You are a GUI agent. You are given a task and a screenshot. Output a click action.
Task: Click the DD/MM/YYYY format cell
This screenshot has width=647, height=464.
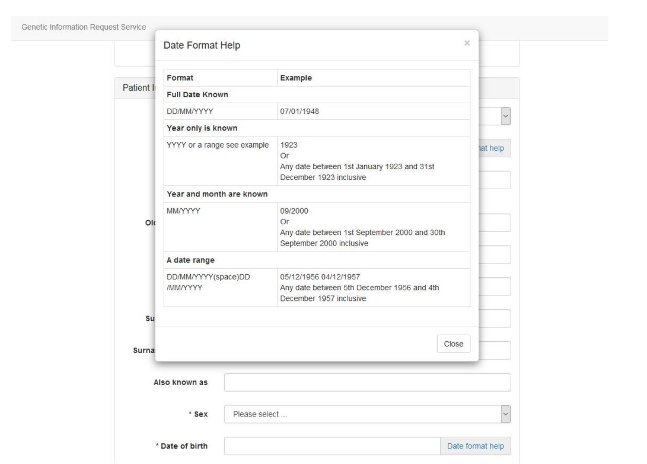coord(220,111)
